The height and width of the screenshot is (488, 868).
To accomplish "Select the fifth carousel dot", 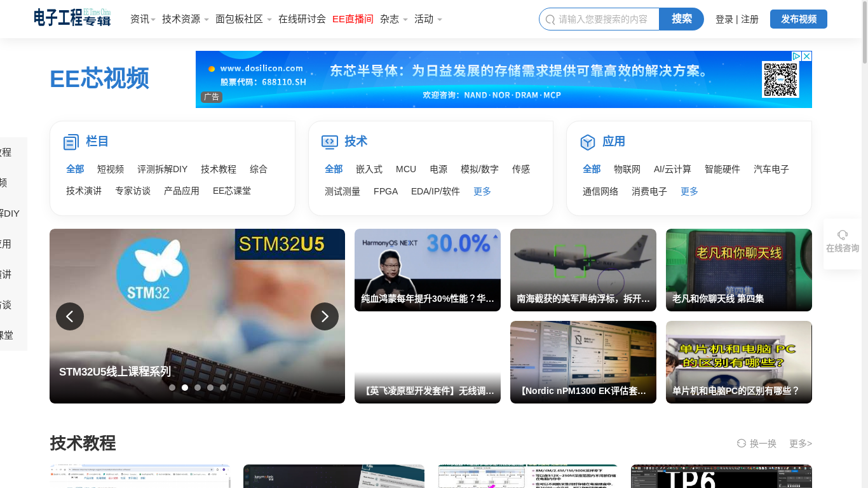I will [223, 388].
